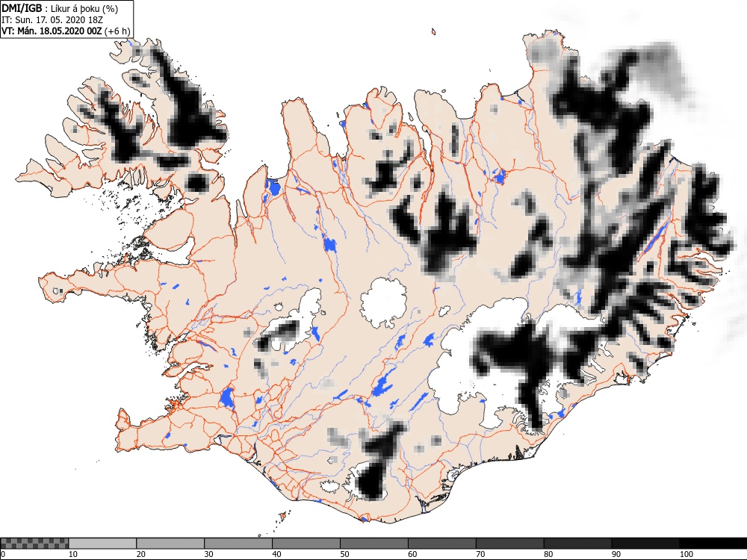Select the 30–40% legend swatch
This screenshot has width=747, height=560.
coord(238,544)
